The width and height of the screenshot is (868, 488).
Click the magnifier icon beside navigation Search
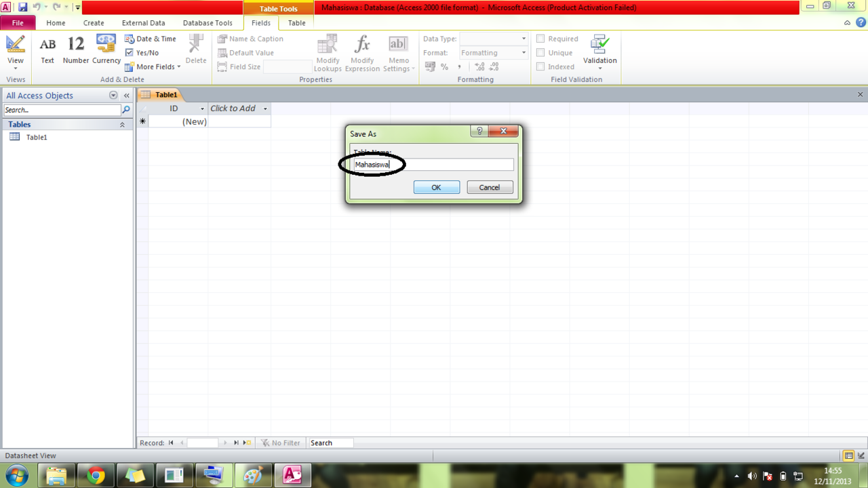126,110
